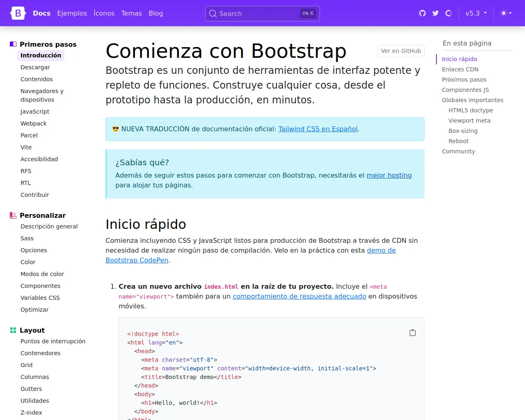Open the v5.3 version dropdown
The width and height of the screenshot is (525, 420).
[476, 14]
